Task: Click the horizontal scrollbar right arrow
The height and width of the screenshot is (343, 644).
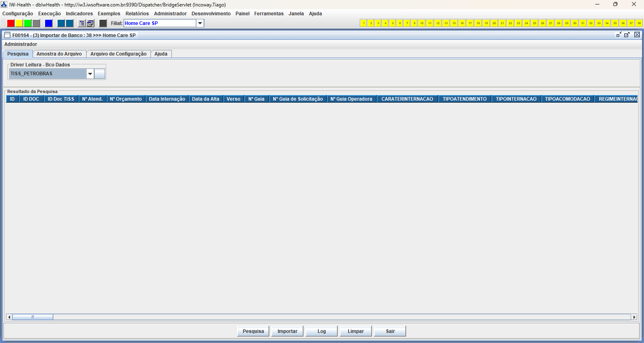Action: [634, 317]
